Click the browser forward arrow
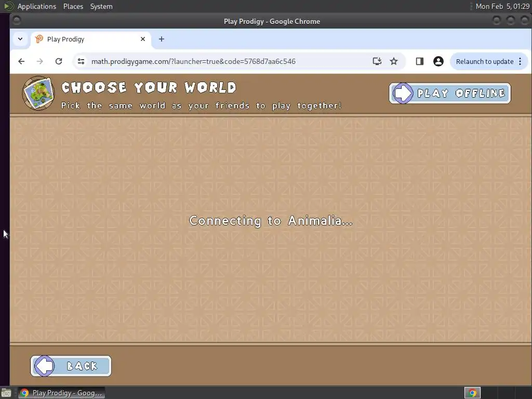Viewport: 532px width, 399px height. [x=39, y=61]
